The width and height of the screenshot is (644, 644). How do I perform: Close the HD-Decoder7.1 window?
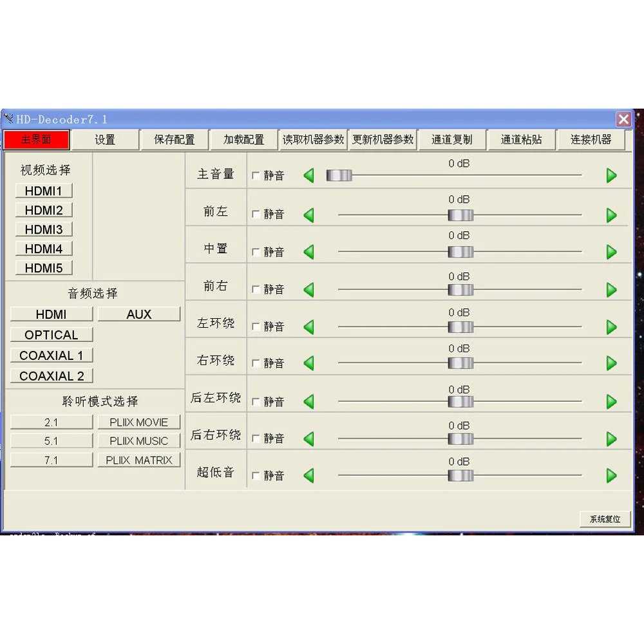[x=623, y=119]
